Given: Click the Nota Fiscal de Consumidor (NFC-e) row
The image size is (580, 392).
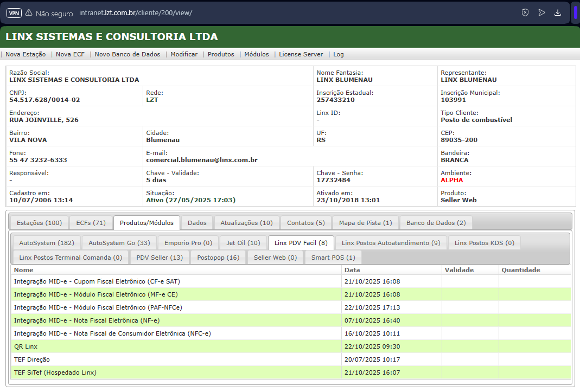Looking at the screenshot, I should click(x=291, y=333).
